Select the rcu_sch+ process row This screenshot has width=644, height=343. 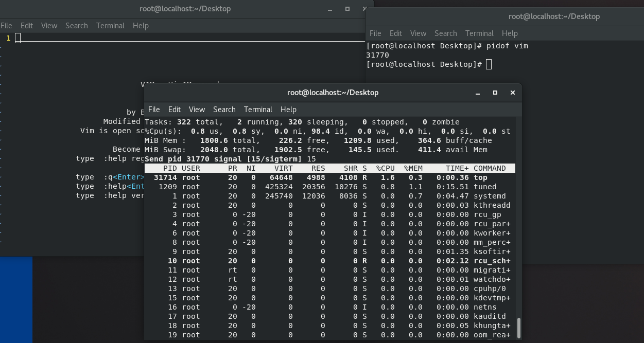(x=330, y=261)
